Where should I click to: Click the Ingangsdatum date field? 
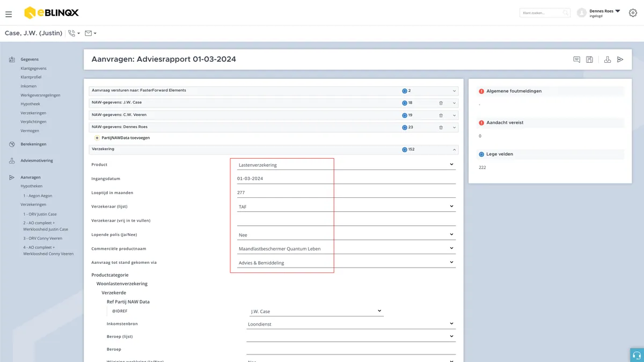(346, 179)
